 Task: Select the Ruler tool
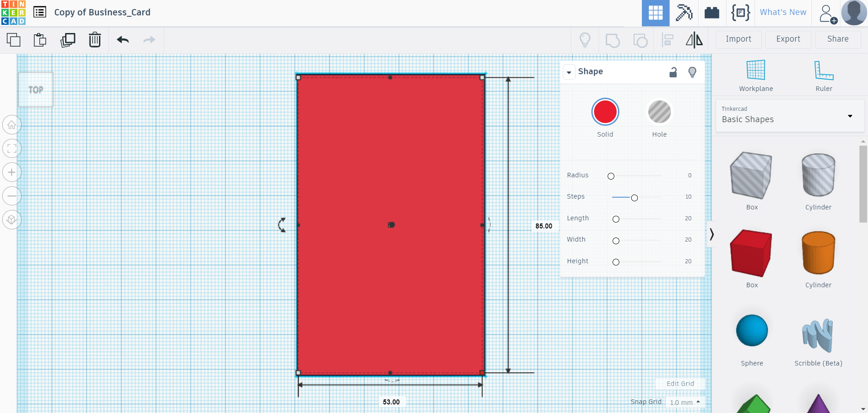824,76
